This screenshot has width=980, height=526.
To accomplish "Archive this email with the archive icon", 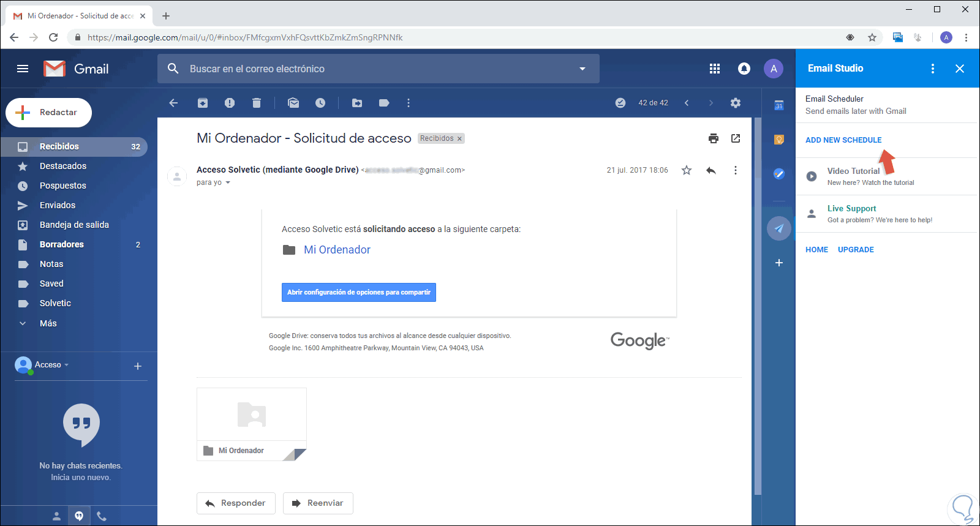I will point(203,103).
